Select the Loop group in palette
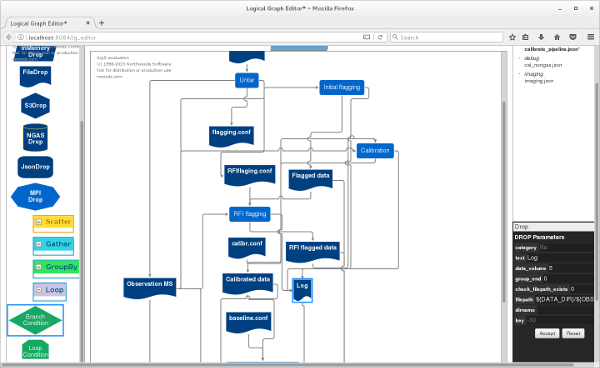 50,292
